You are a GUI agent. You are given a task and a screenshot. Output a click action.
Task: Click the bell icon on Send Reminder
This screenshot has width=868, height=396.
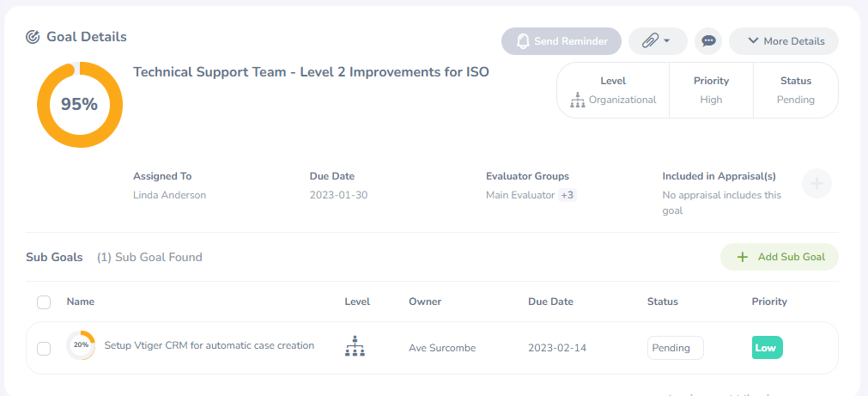click(x=523, y=41)
